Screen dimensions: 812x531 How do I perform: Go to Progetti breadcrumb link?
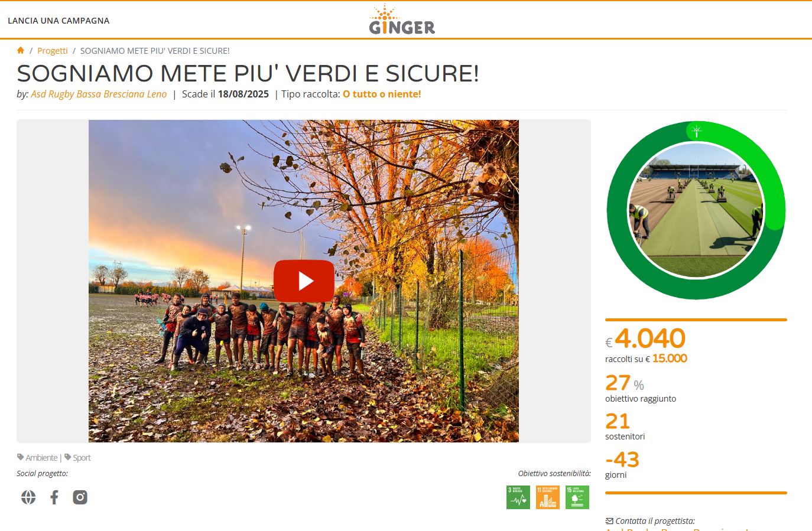53,51
